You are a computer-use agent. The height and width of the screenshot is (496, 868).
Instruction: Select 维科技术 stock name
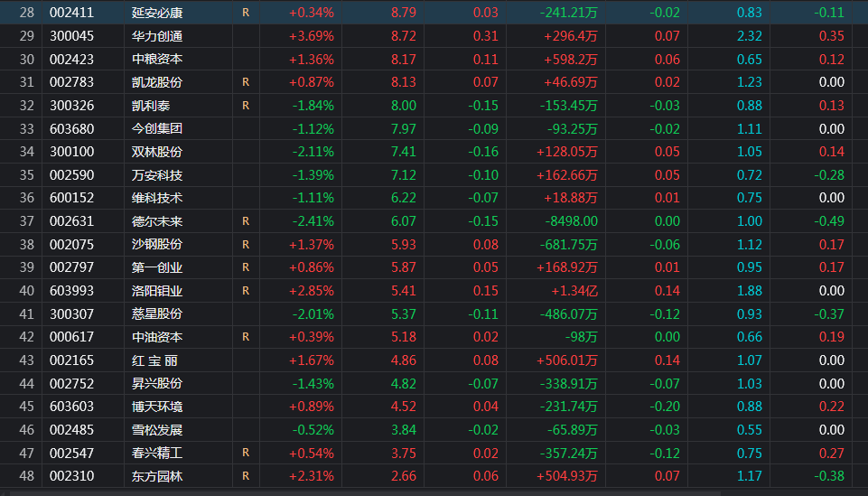[157, 198]
